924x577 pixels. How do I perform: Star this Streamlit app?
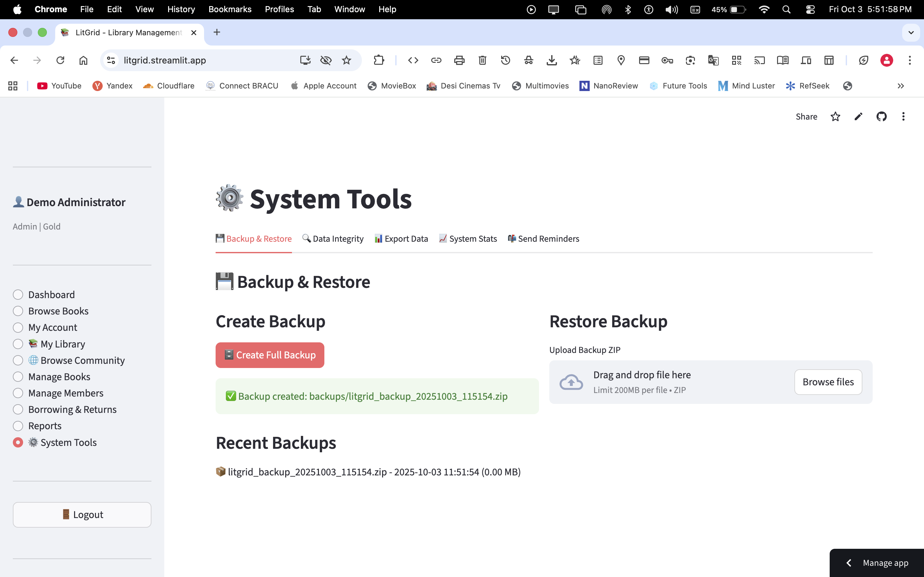[x=835, y=116]
